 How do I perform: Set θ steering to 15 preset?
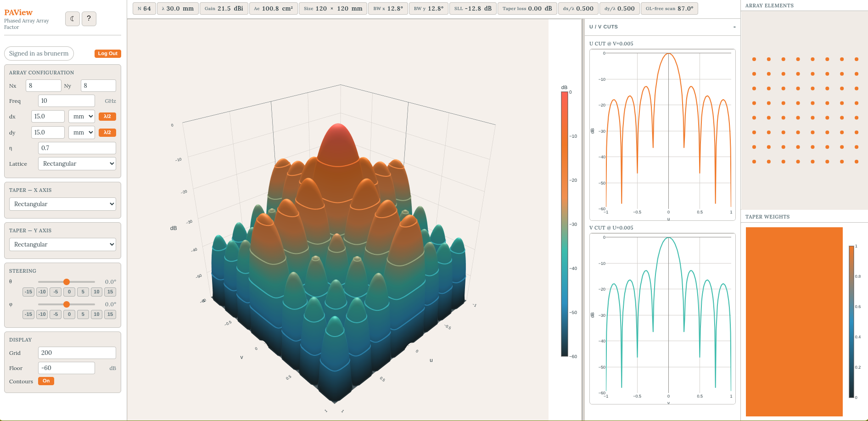pos(110,292)
